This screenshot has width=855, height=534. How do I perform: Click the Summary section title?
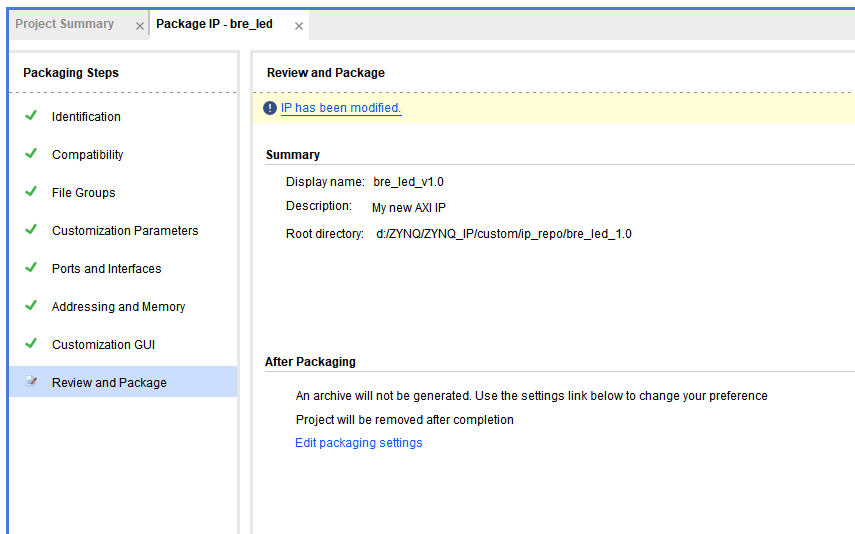(293, 155)
